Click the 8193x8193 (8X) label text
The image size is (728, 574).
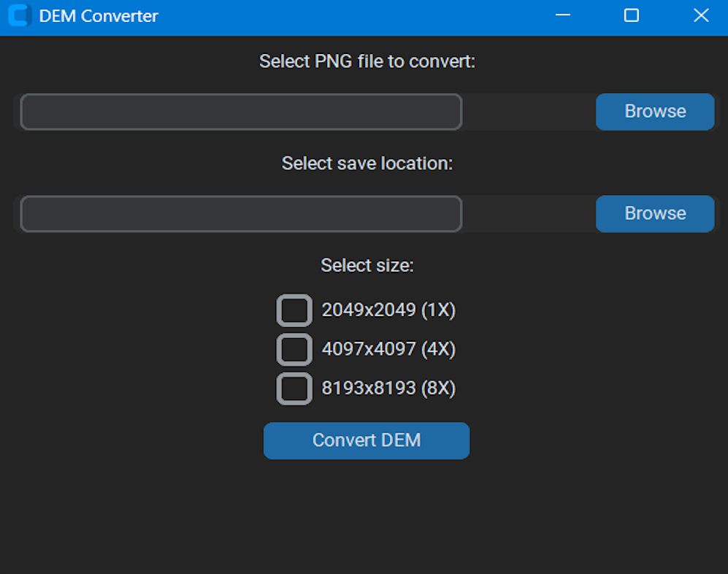tap(388, 389)
